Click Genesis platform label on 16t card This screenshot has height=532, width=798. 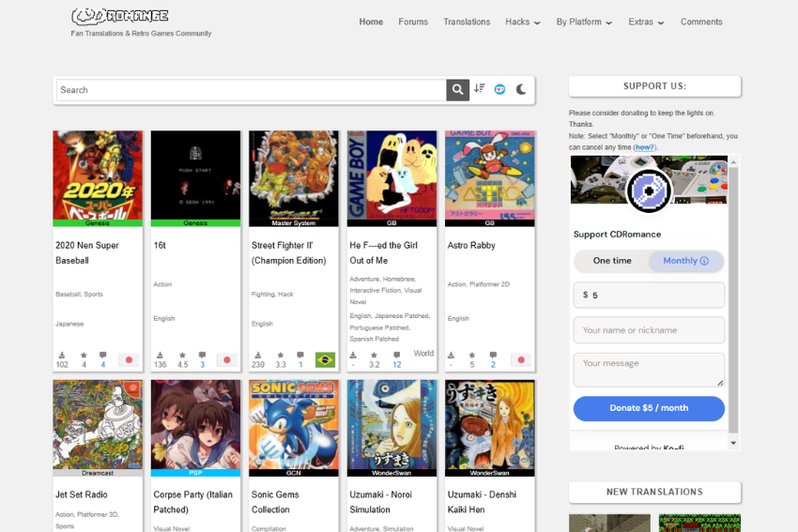click(195, 223)
